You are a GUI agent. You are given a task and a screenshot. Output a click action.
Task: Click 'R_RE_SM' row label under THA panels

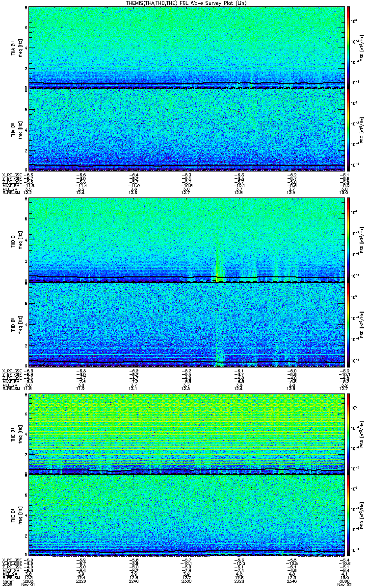(10, 193)
